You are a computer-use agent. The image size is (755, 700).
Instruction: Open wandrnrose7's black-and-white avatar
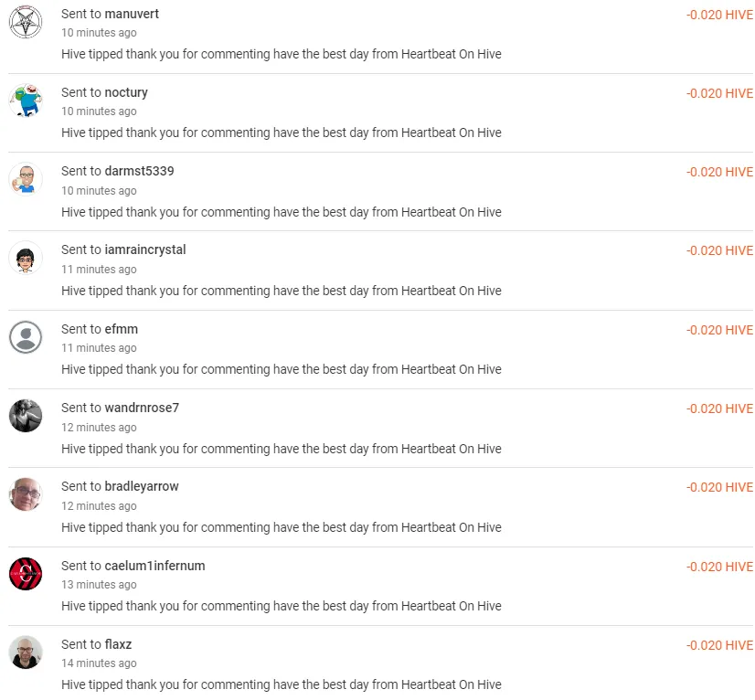tap(26, 416)
